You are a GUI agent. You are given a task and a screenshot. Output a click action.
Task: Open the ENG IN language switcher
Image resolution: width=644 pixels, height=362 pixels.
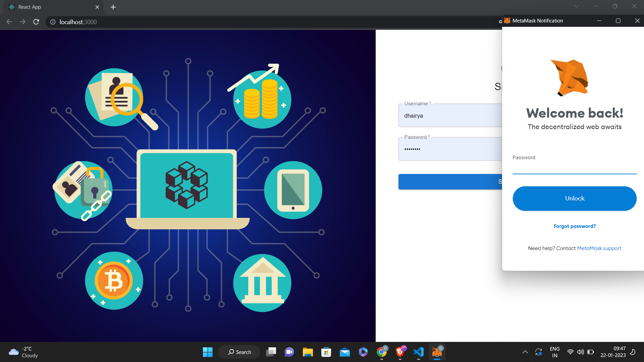click(x=554, y=352)
